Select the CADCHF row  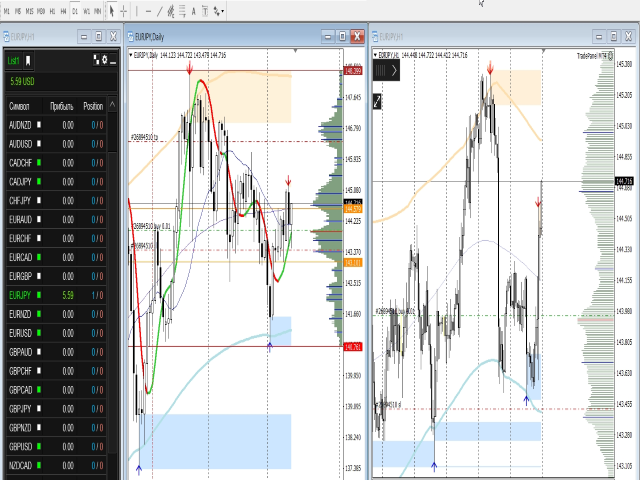tap(56, 163)
